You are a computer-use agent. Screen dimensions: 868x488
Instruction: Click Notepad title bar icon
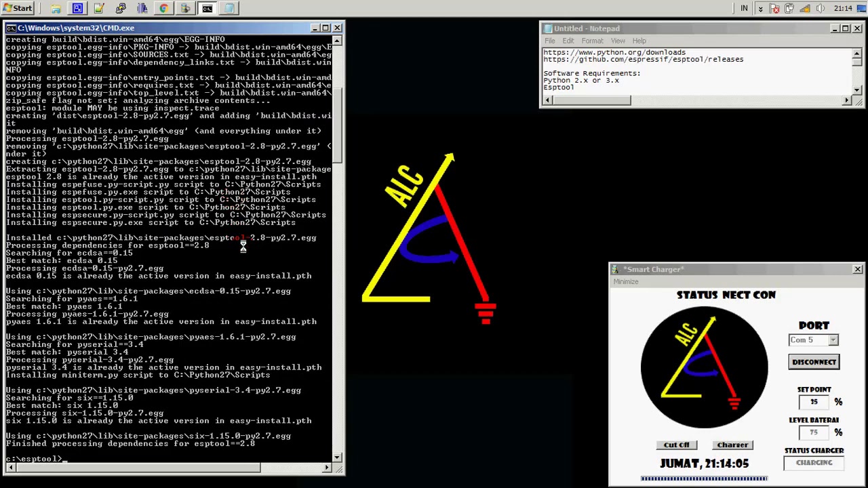coord(547,28)
